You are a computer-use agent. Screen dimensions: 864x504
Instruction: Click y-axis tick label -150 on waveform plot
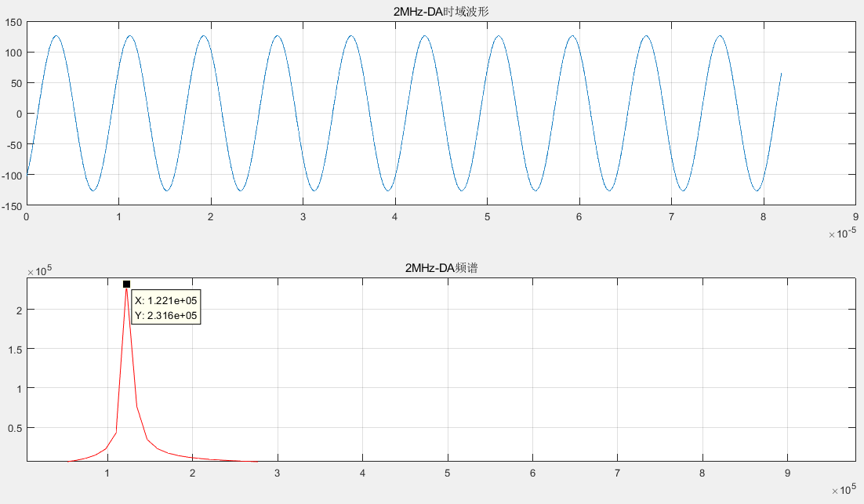pyautogui.click(x=12, y=207)
